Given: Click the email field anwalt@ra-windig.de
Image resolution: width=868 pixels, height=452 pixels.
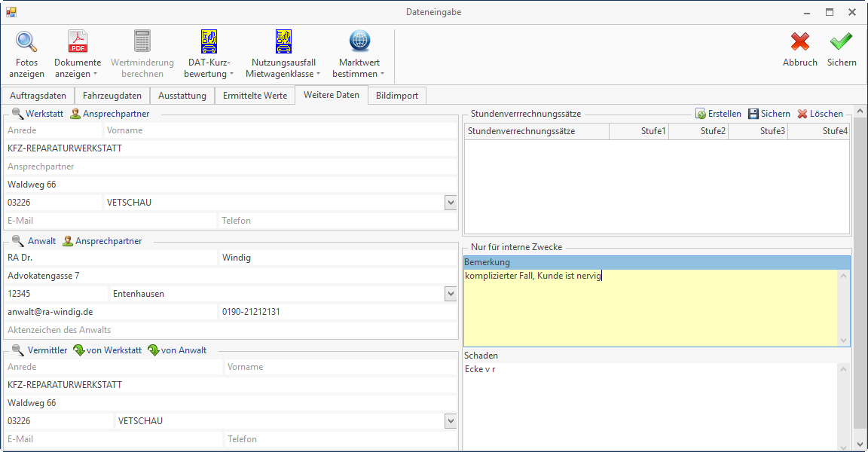Looking at the screenshot, I should [x=111, y=312].
